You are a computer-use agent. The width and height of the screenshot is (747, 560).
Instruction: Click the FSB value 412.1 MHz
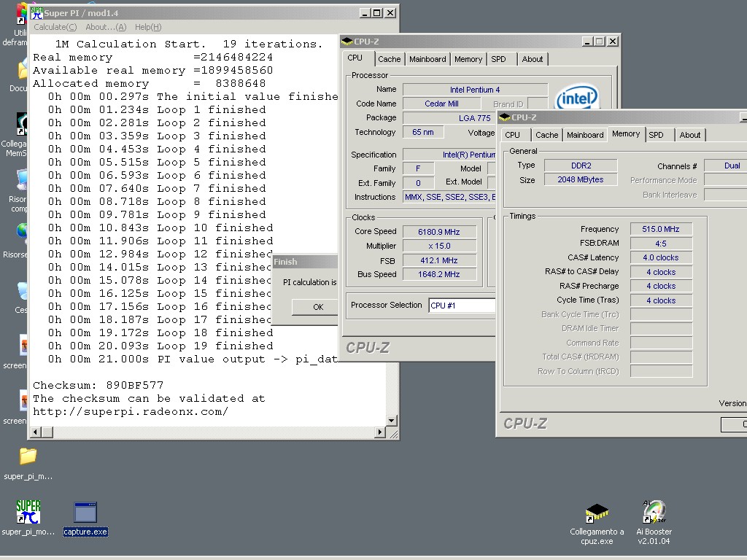click(439, 260)
